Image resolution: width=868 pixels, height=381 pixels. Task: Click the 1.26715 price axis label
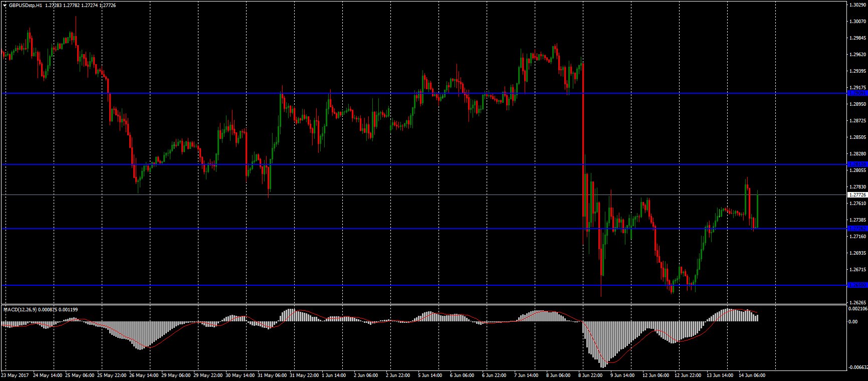pos(858,270)
